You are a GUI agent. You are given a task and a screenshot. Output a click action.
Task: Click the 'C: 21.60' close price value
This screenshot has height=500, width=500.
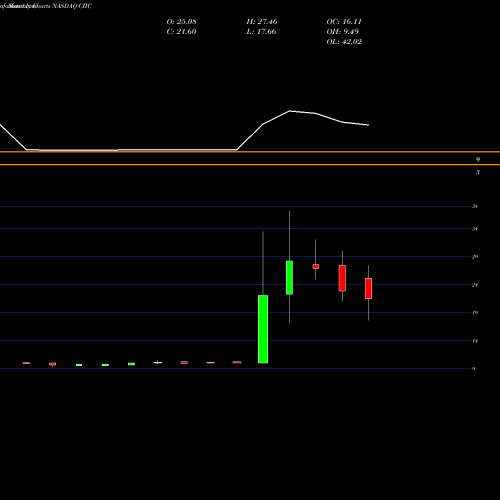point(181,32)
